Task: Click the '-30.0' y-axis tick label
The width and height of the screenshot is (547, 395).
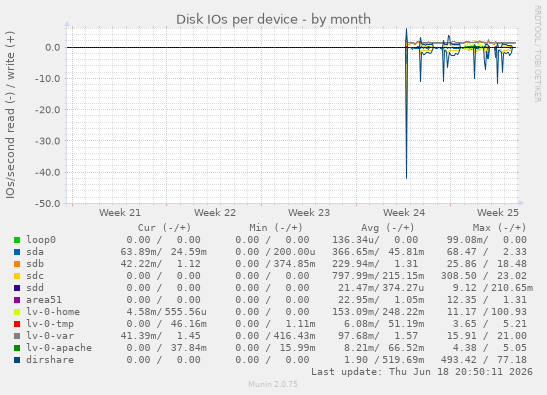Action: (x=47, y=141)
